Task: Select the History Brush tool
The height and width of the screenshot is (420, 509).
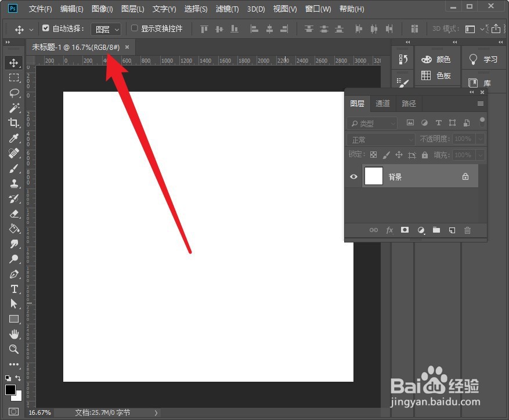Action: (13, 198)
